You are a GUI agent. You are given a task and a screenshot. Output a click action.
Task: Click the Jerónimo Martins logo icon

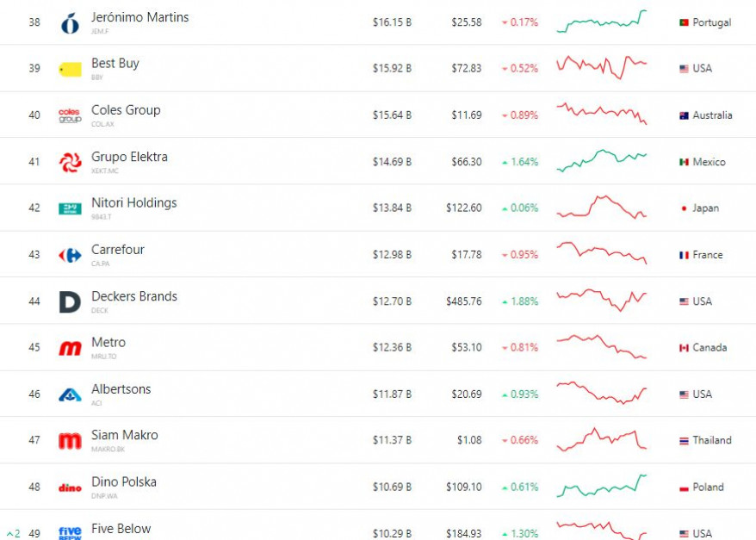70,23
